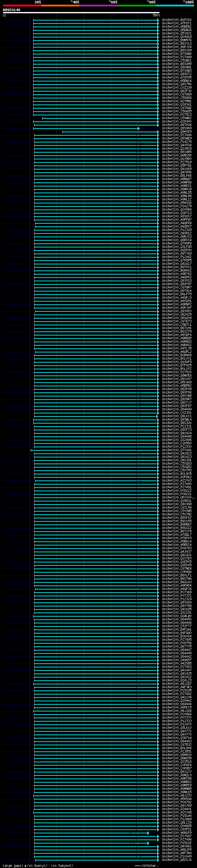Open hit UniRef100_P12062

coord(176,257)
